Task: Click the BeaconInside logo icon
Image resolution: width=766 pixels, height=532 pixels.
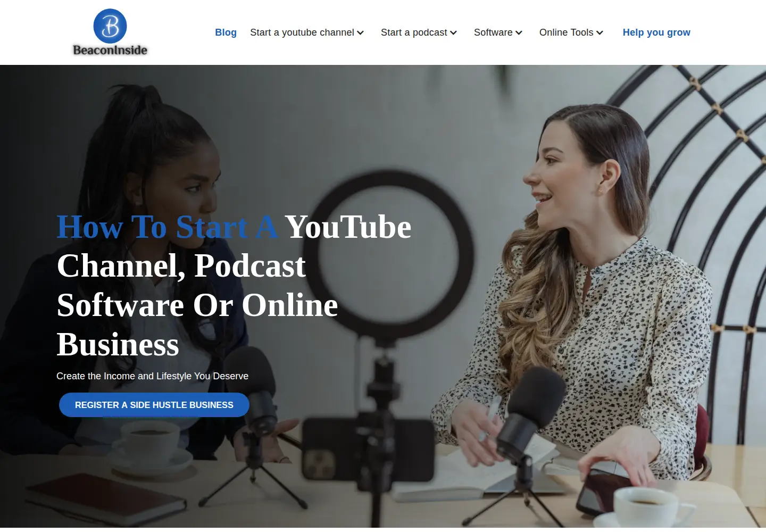Action: (x=110, y=26)
